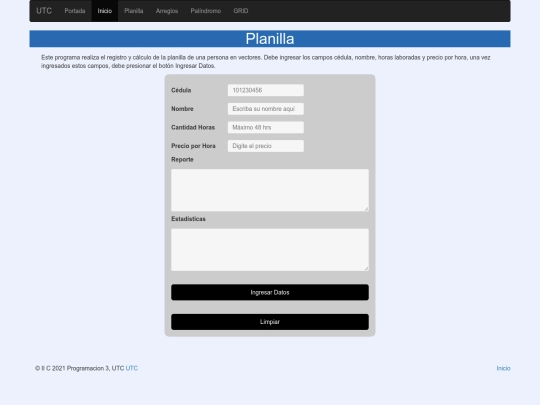540x405 pixels.
Task: Click the Estadísticas label
Action: pos(188,219)
